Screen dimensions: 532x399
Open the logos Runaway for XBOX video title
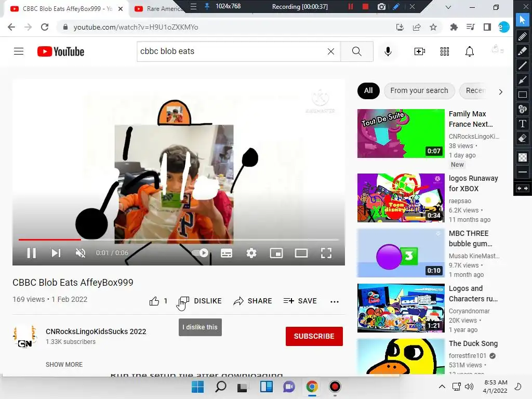473,183
